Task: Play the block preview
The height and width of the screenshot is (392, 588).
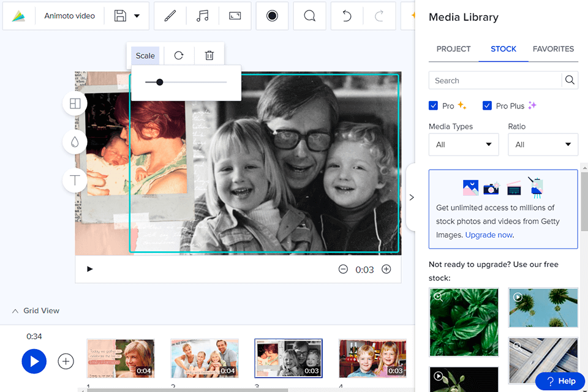Action: [89, 269]
